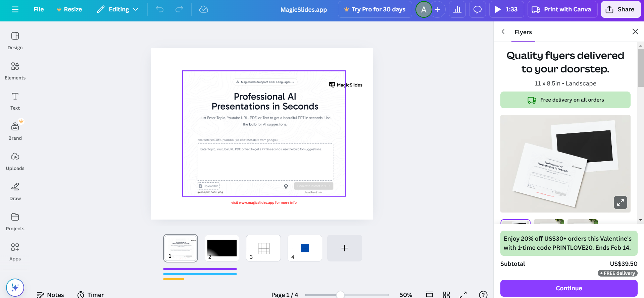Check the cloud save status icon
The width and height of the screenshot is (644, 298).
[204, 9]
